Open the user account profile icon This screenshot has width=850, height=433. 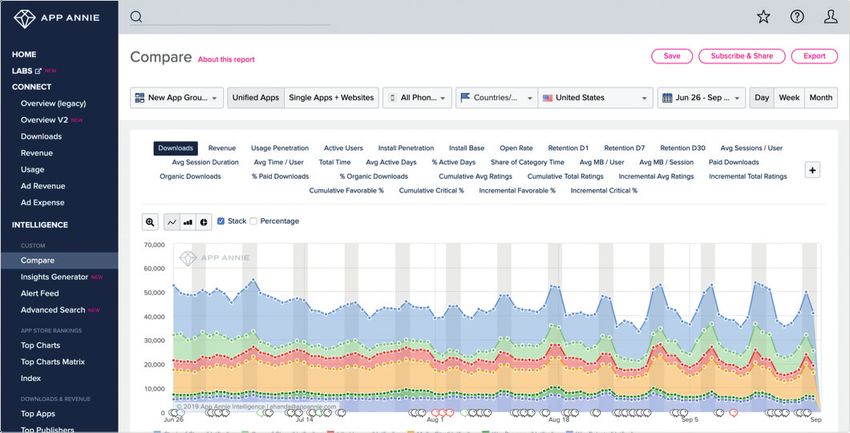pyautogui.click(x=830, y=17)
